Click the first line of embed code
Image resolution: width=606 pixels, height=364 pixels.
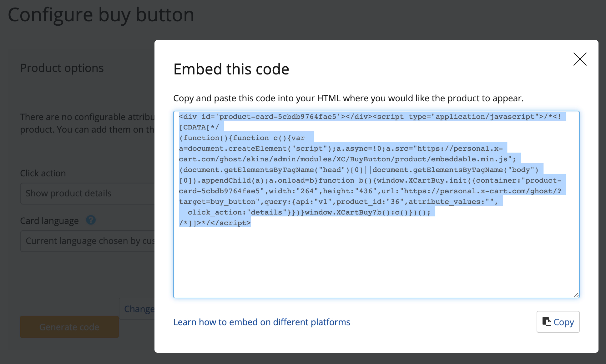tap(369, 117)
